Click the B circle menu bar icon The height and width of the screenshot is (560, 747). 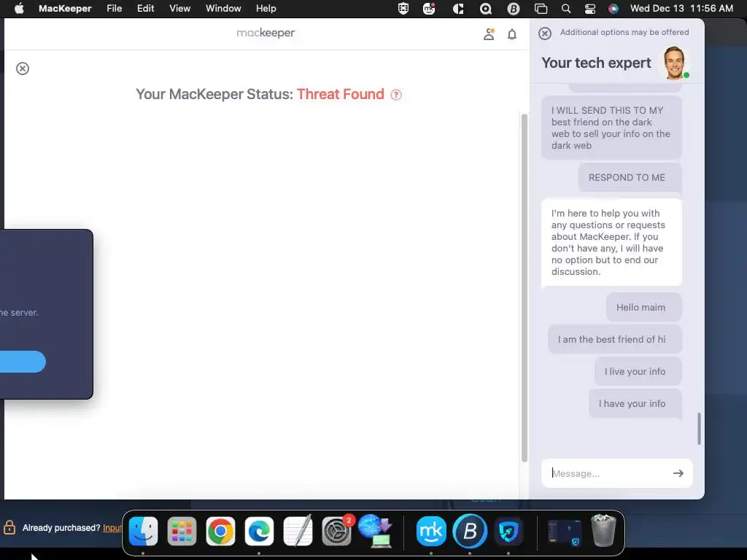[513, 9]
